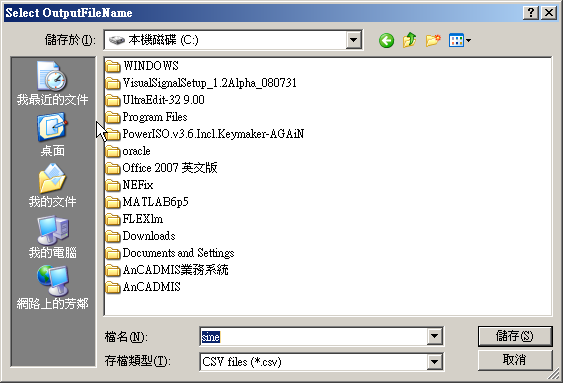Image resolution: width=563 pixels, height=383 pixels.
Task: Jump to 桌面 in the places bar
Action: click(x=52, y=135)
